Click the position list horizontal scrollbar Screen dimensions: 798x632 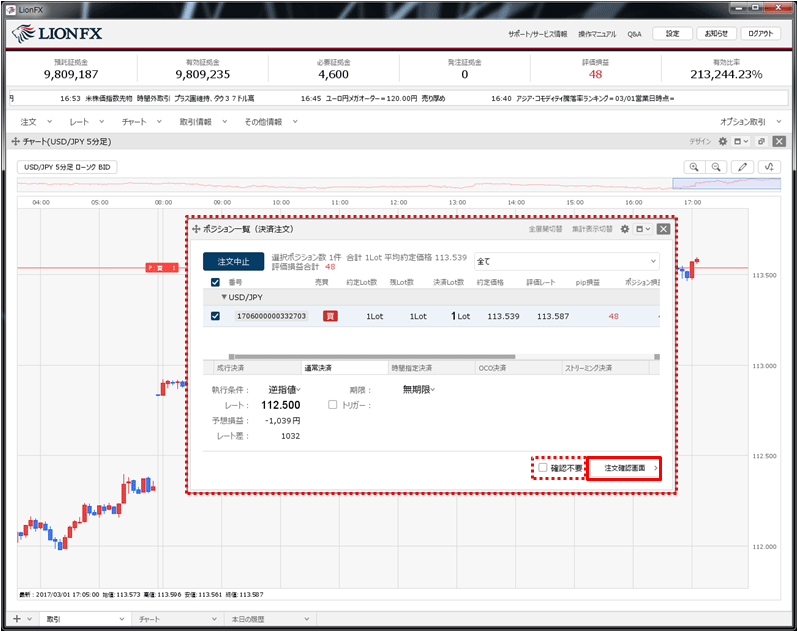[375, 357]
